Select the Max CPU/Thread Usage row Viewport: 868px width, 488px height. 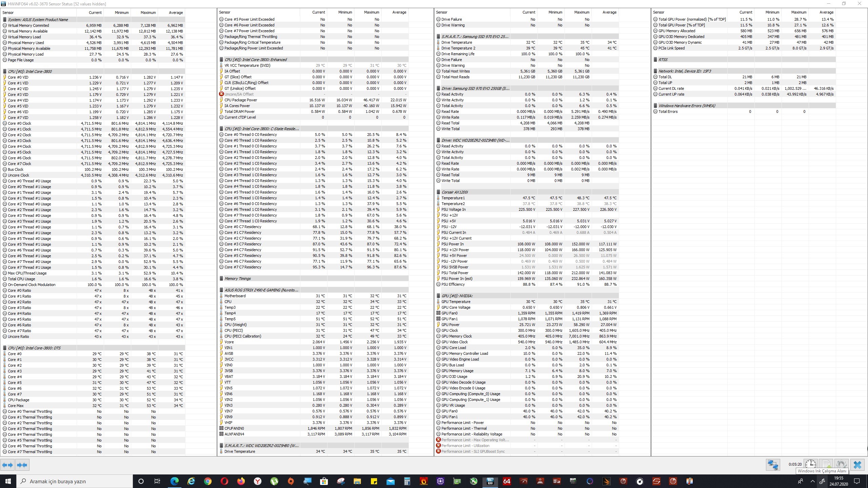pyautogui.click(x=93, y=273)
